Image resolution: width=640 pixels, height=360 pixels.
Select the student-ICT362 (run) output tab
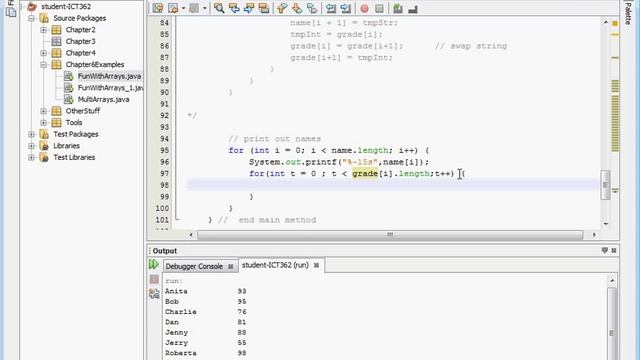pos(275,265)
